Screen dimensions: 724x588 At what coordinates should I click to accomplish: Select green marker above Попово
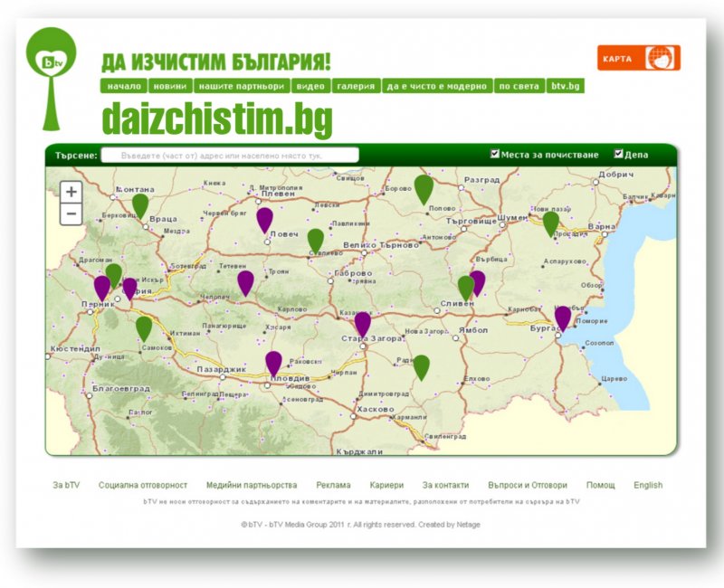424,189
